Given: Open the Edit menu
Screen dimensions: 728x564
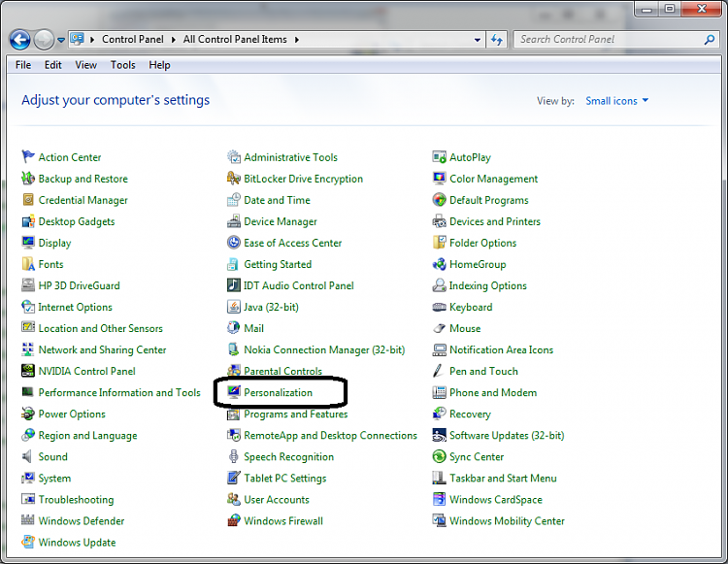Looking at the screenshot, I should coord(53,64).
